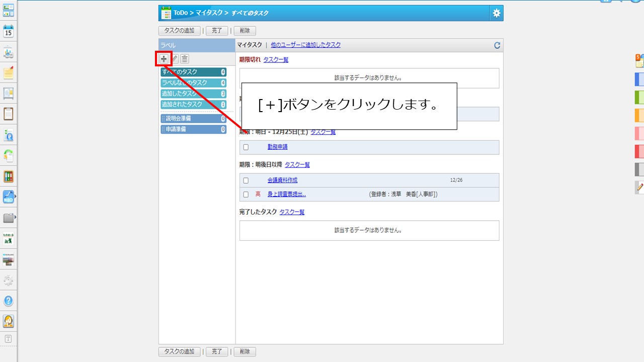Click the top タスクの追加 button
The image size is (644, 362).
pyautogui.click(x=180, y=31)
